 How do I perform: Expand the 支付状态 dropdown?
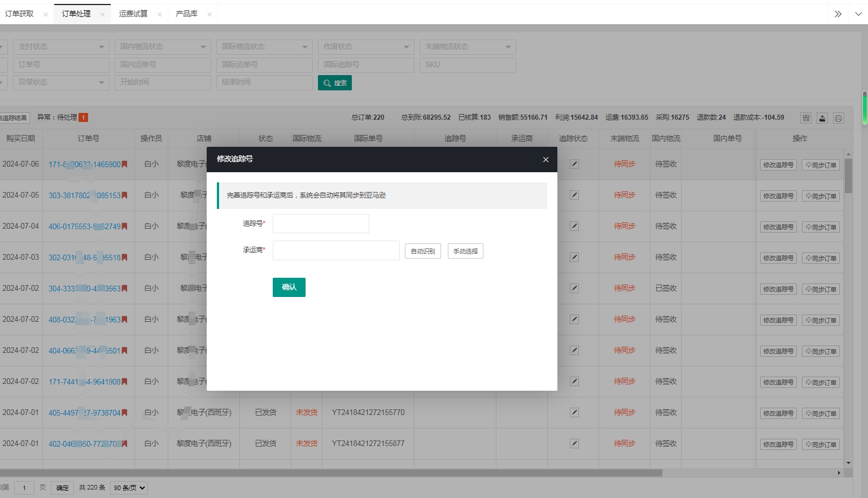(61, 47)
